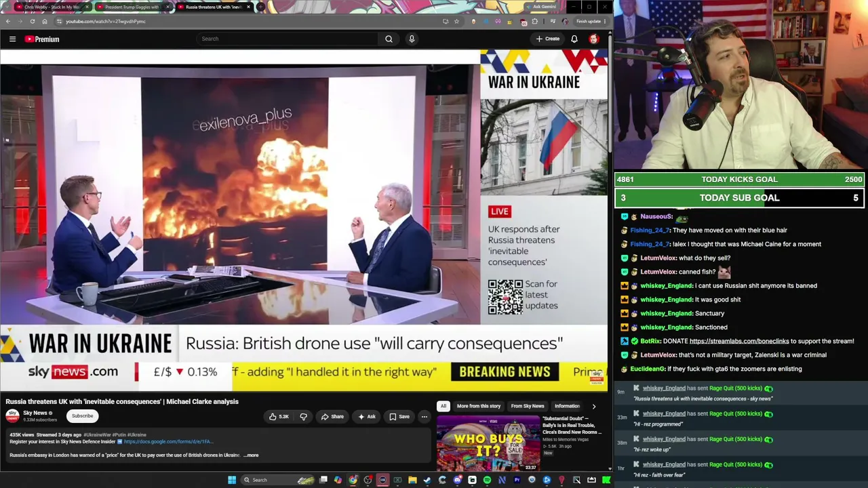Open Premiere Pro from the taskbar
This screenshot has height=488, width=868.
pos(517,480)
